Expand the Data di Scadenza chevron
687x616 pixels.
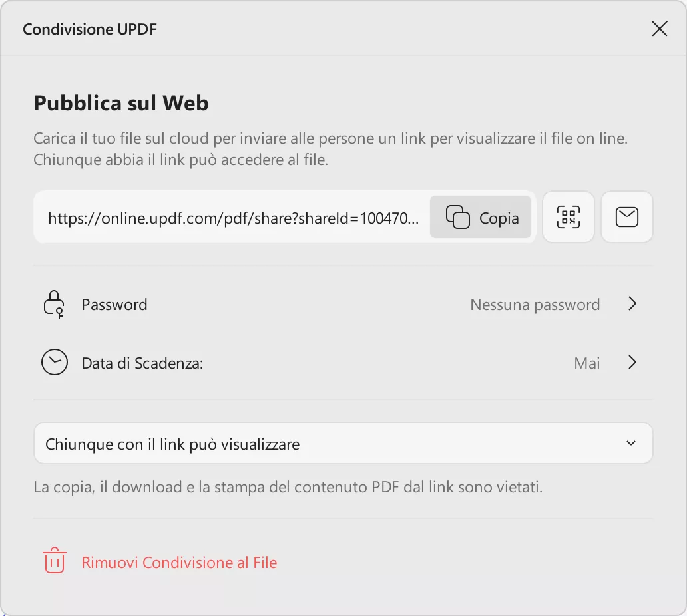pos(632,363)
